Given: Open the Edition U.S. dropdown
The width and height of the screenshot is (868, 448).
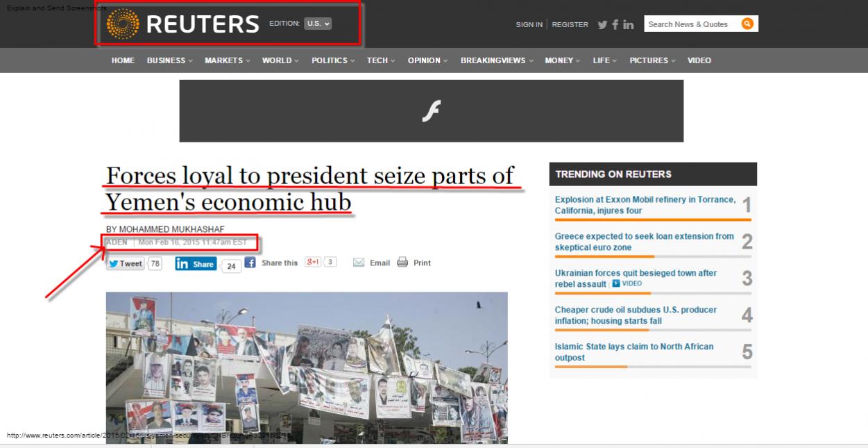Looking at the screenshot, I should [x=318, y=23].
